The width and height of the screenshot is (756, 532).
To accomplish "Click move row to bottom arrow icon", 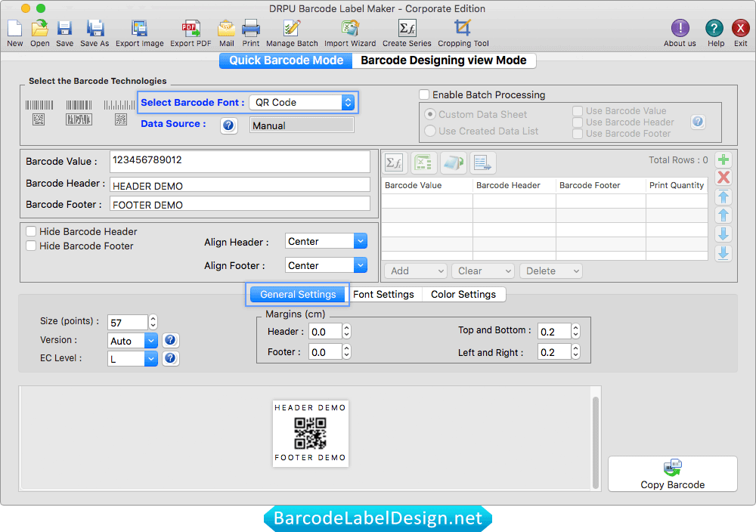I will coord(723,253).
